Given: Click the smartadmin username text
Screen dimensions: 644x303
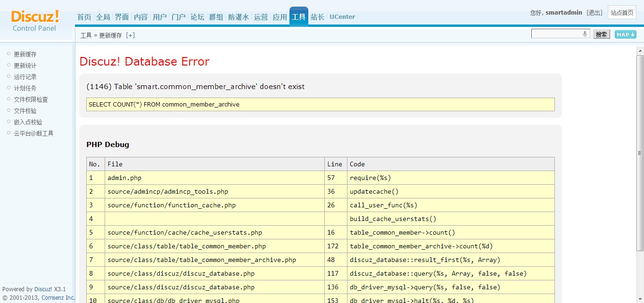Looking at the screenshot, I should tap(564, 13).
